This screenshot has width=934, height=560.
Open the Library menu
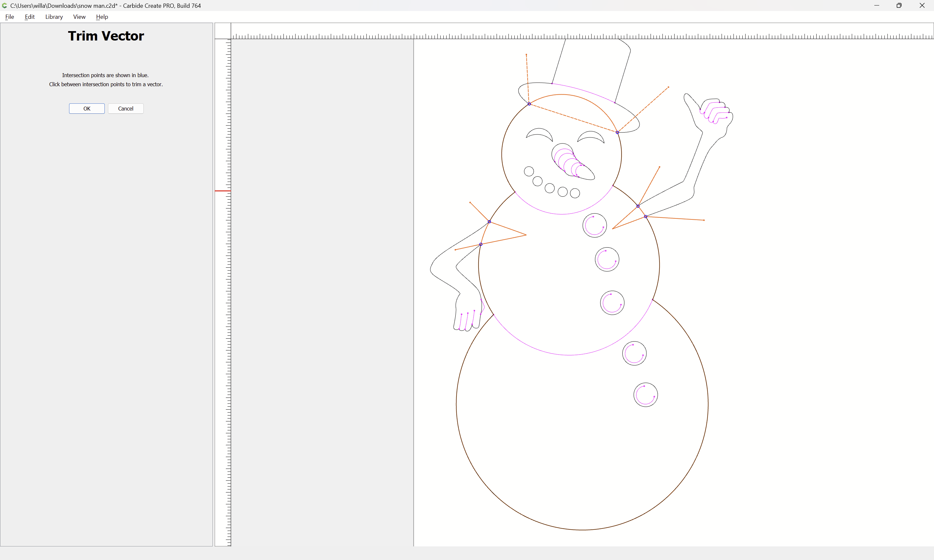54,17
